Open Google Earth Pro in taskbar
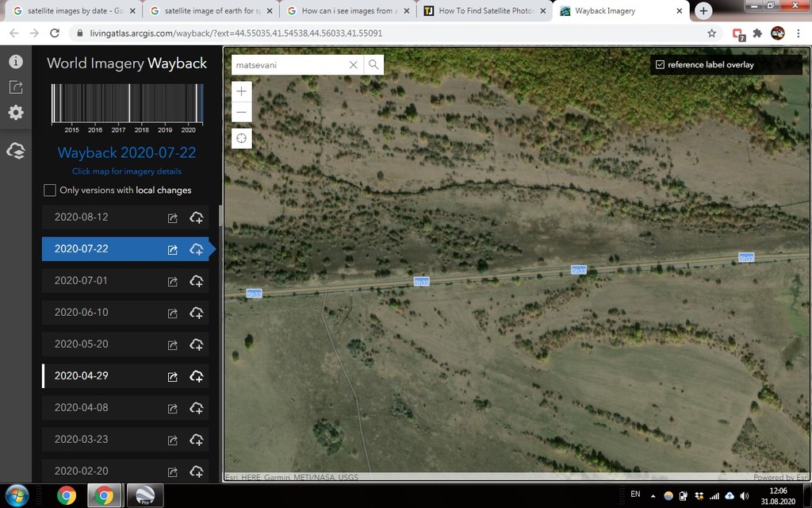Screen dimensions: 812x508 (145, 495)
